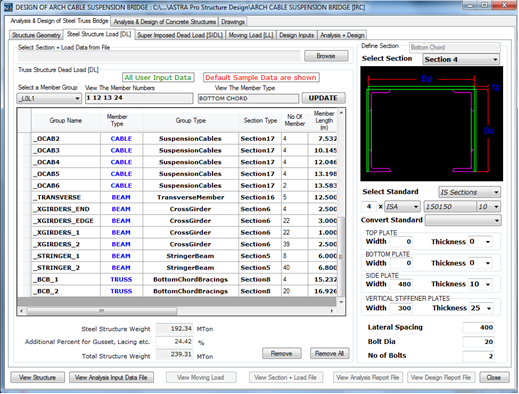
Task: Click Additional Percent for Gusset field
Action: 174,342
